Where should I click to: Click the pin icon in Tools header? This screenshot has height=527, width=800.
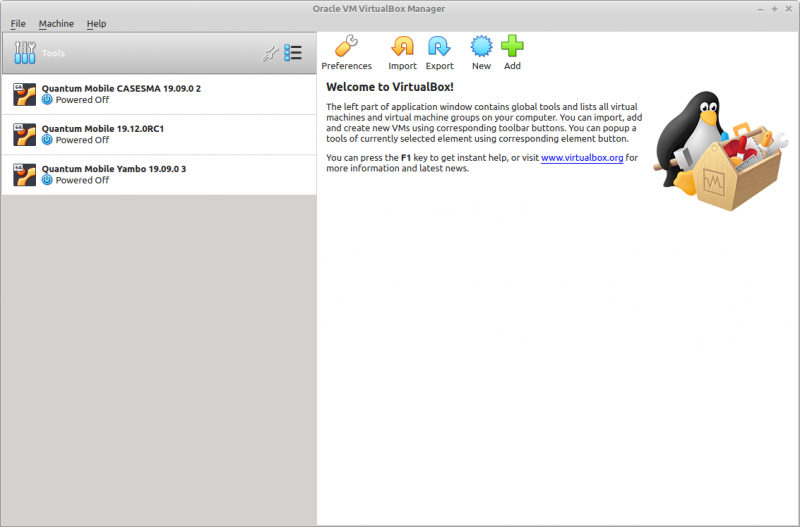[270, 53]
